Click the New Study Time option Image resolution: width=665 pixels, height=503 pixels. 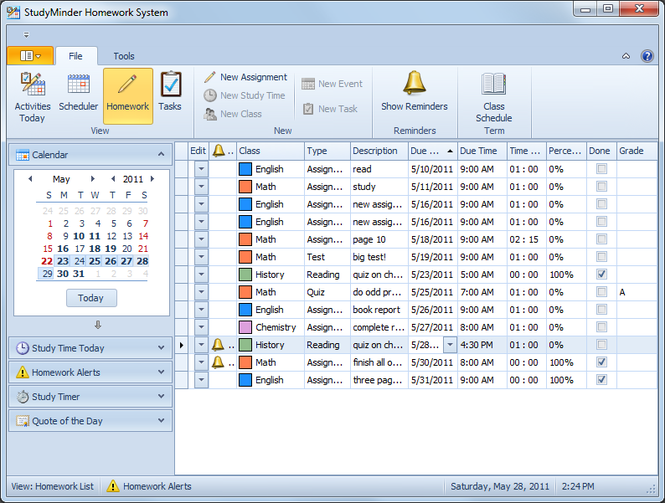(x=244, y=95)
